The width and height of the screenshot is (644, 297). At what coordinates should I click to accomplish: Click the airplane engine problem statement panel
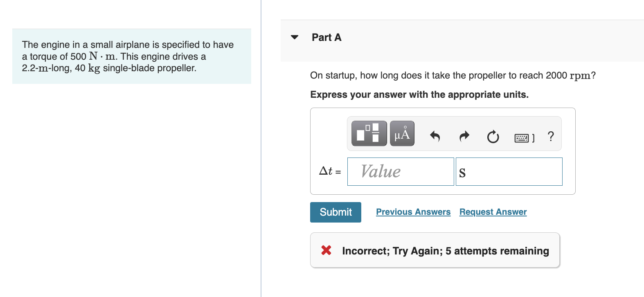131,56
